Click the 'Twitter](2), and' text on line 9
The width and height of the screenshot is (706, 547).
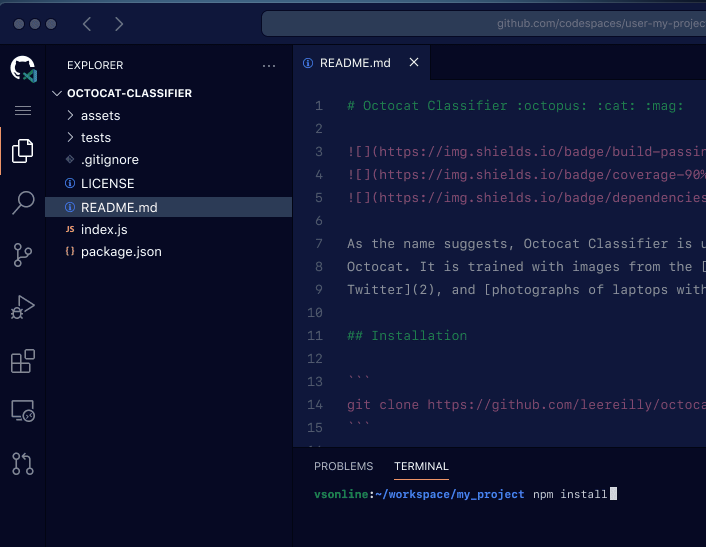pyautogui.click(x=411, y=289)
